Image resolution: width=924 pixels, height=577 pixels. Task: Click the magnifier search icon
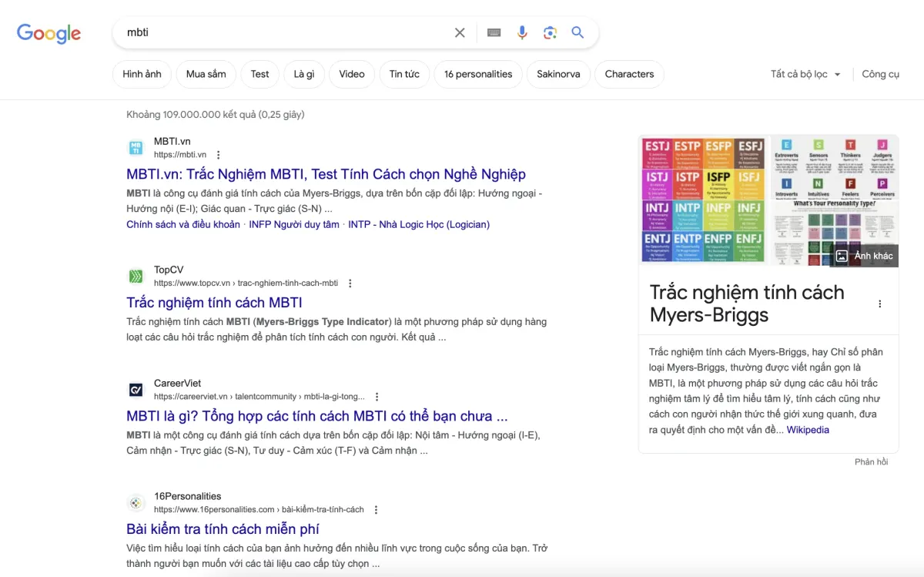coord(577,32)
